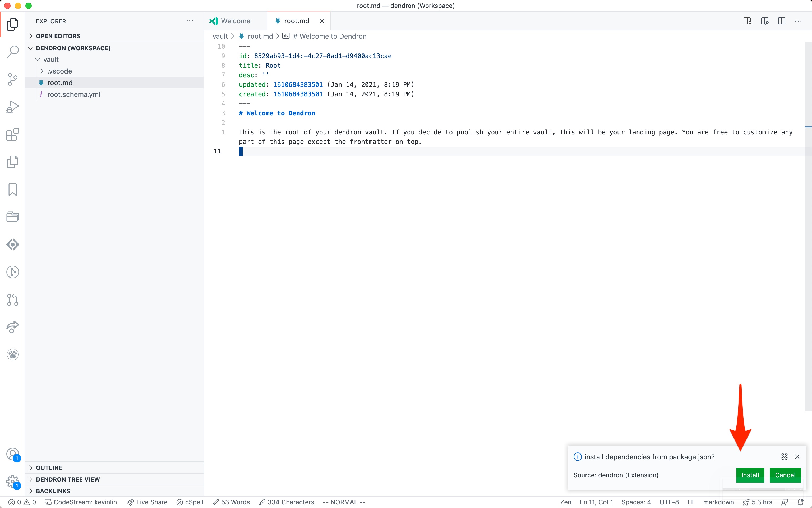This screenshot has height=508, width=812.
Task: Click the '# Welcome to Dendron' heading line
Action: pyautogui.click(x=277, y=113)
